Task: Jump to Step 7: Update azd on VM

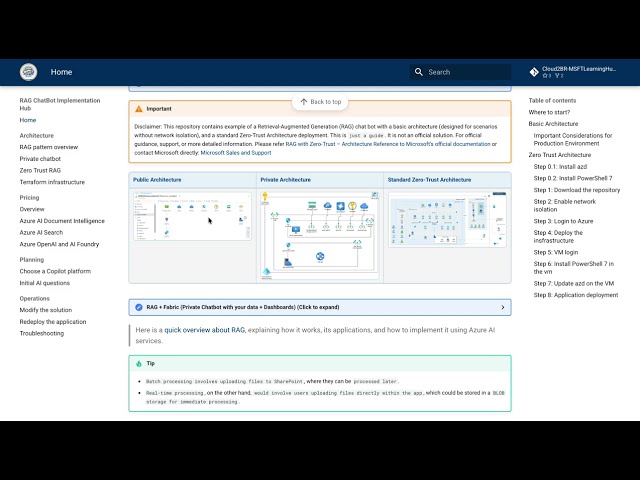Action: coord(573,283)
